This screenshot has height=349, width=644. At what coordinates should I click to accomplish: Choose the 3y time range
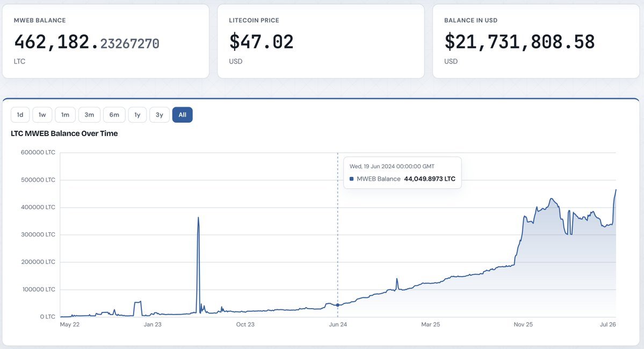[160, 115]
